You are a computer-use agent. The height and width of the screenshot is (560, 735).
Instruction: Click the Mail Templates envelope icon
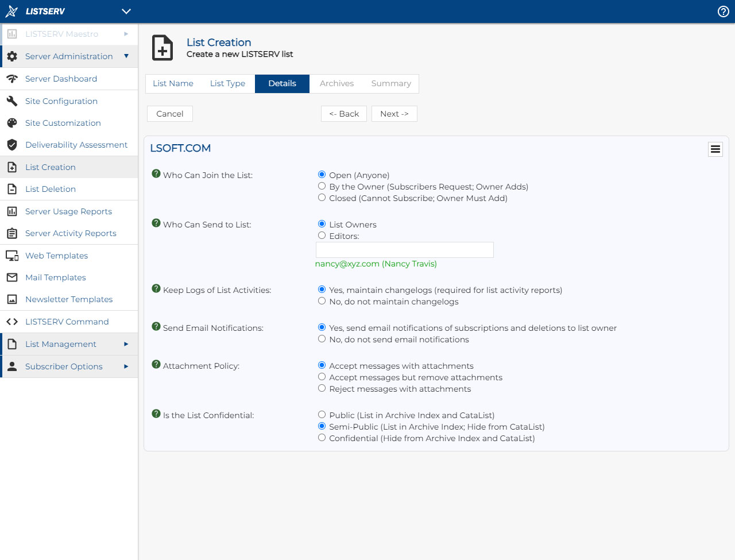point(12,277)
